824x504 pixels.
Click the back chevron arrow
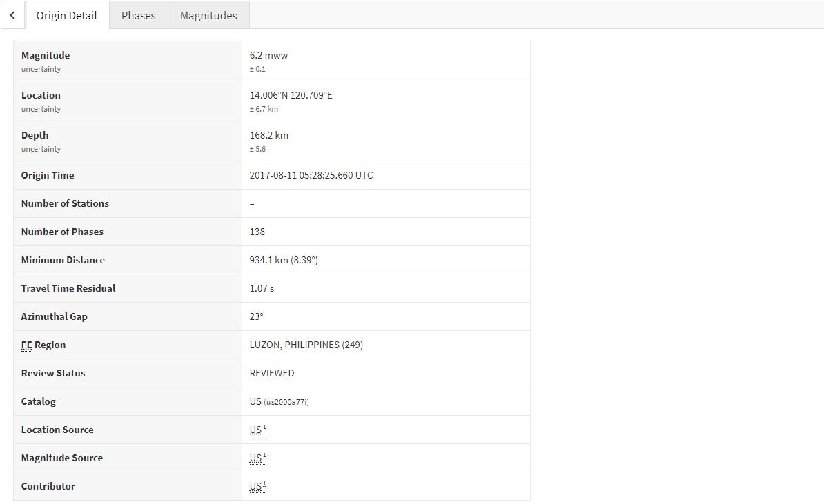point(12,15)
